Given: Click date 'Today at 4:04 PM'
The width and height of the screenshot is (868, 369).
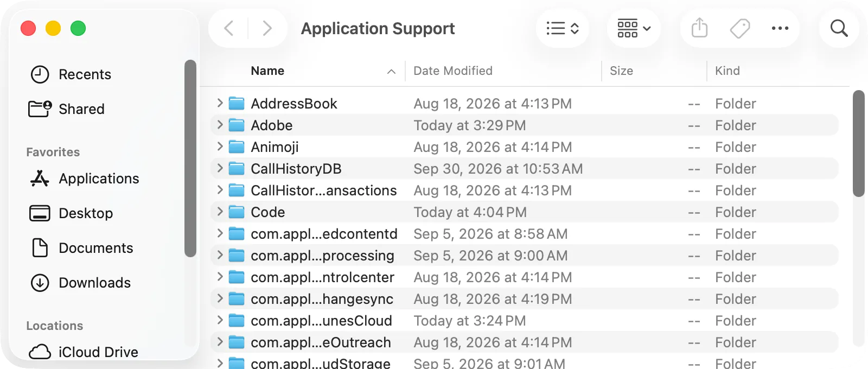Looking at the screenshot, I should [x=470, y=212].
